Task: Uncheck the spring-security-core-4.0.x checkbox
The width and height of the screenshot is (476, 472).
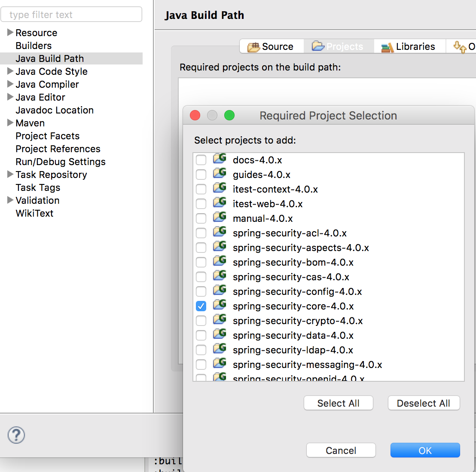Action: pyautogui.click(x=201, y=306)
